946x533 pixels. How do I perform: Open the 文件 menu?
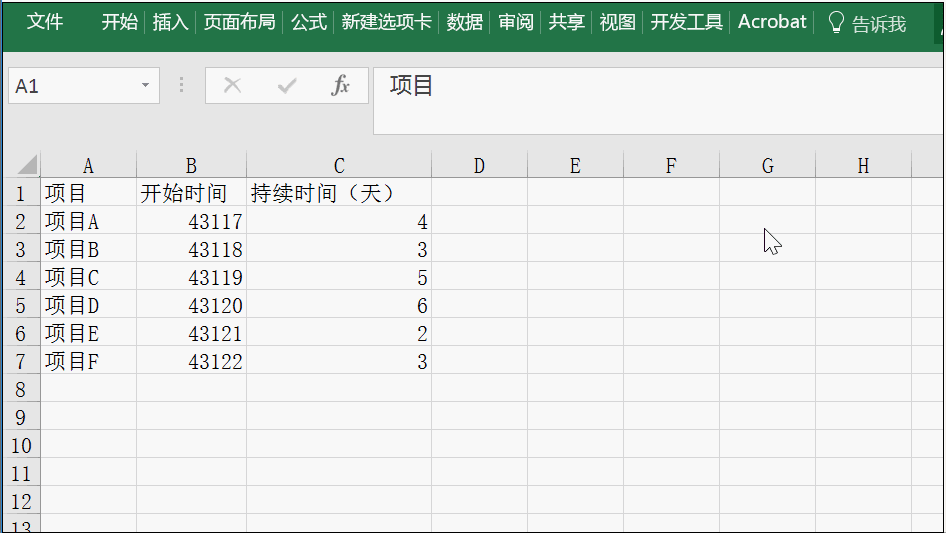[45, 22]
